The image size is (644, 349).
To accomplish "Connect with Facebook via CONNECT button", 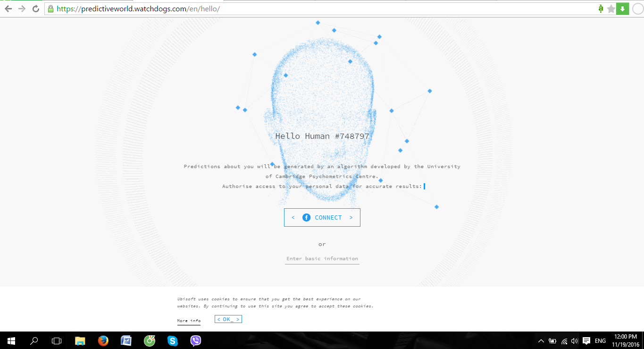I will (x=322, y=217).
